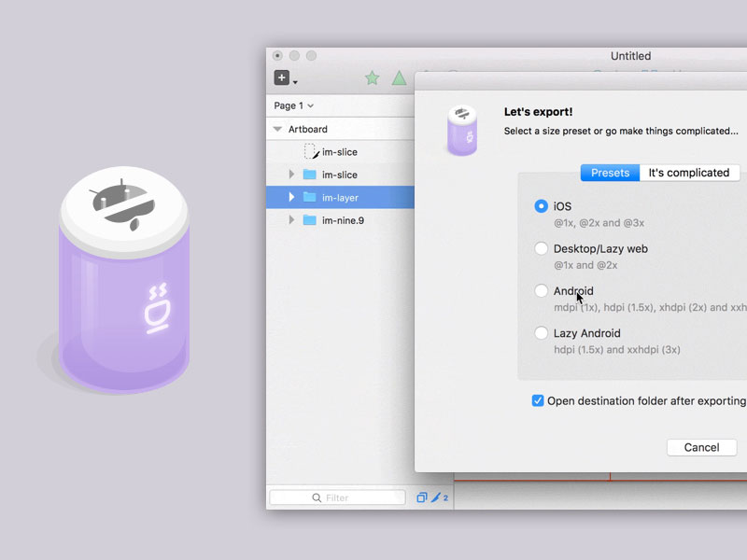
Task: Click the layer-copies filter icon beside Filter field
Action: click(422, 497)
